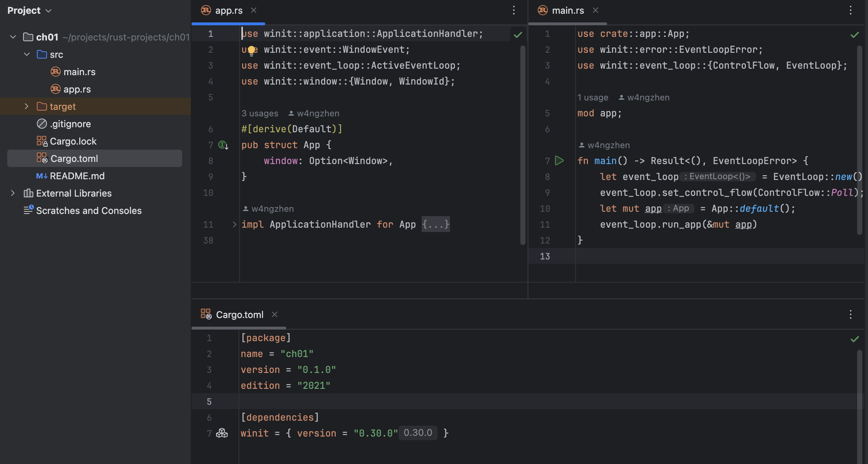Switch to the main.rs tab

(567, 10)
